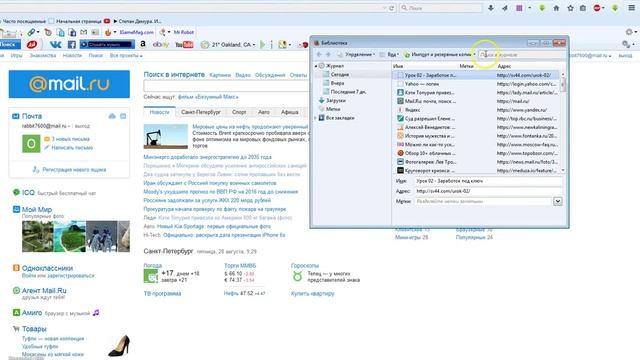640x360 pixels.
Task: Click the Library forward arrow
Action: [x=328, y=54]
